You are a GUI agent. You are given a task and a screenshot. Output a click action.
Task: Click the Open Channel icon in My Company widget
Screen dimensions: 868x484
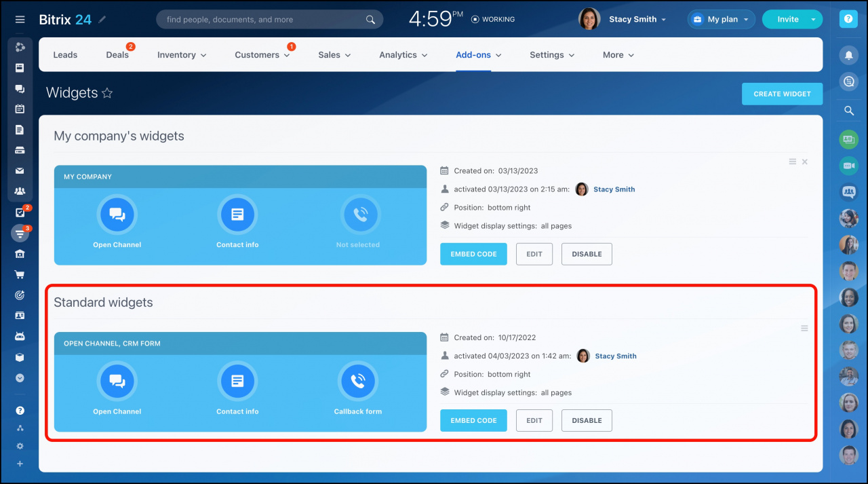click(117, 215)
